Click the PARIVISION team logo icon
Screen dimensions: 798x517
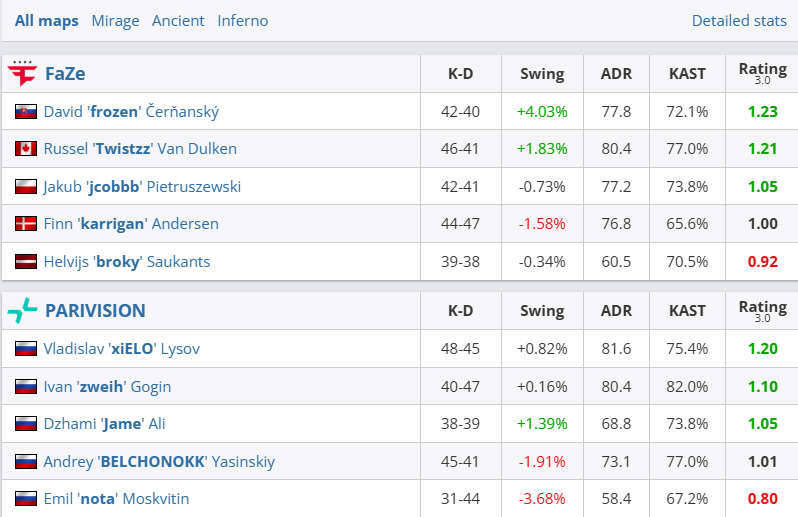(x=22, y=310)
